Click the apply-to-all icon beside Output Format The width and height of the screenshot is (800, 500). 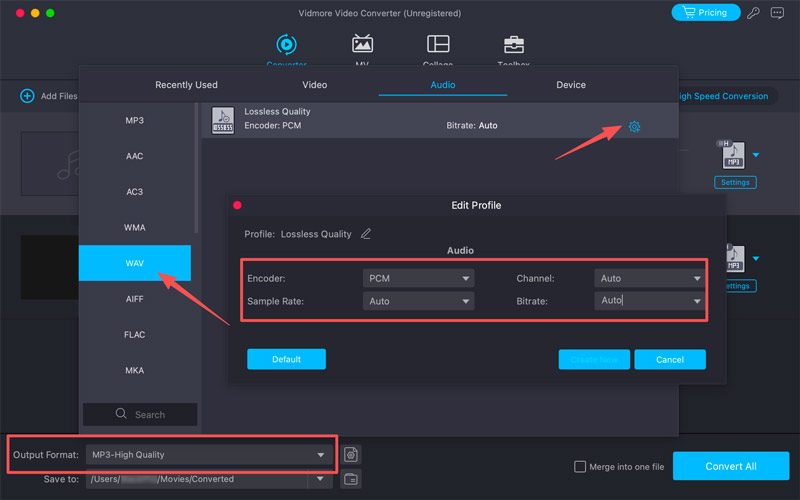351,454
